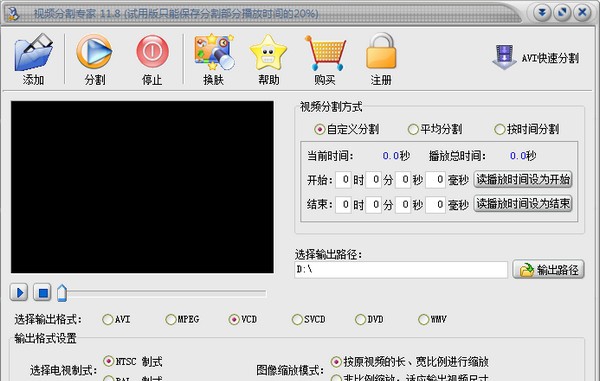Choose MPEG output format
Viewport: 600px width, 381px height.
[x=182, y=319]
